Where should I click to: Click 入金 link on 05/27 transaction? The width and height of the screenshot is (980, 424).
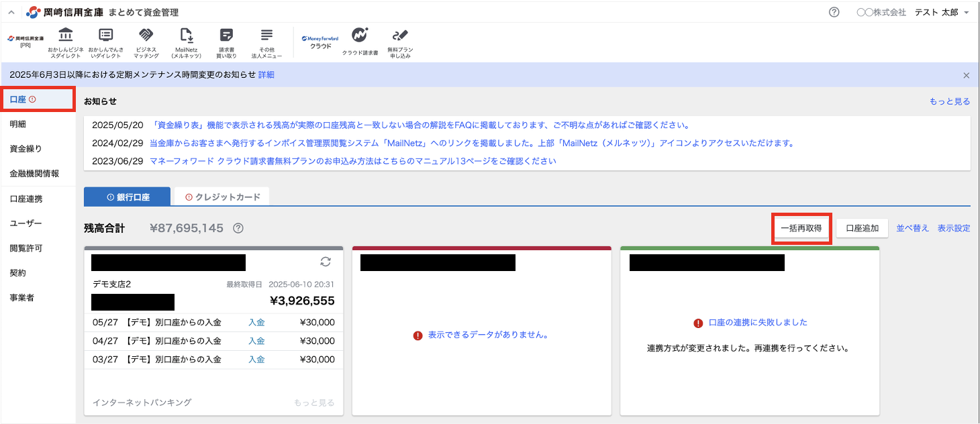click(256, 323)
